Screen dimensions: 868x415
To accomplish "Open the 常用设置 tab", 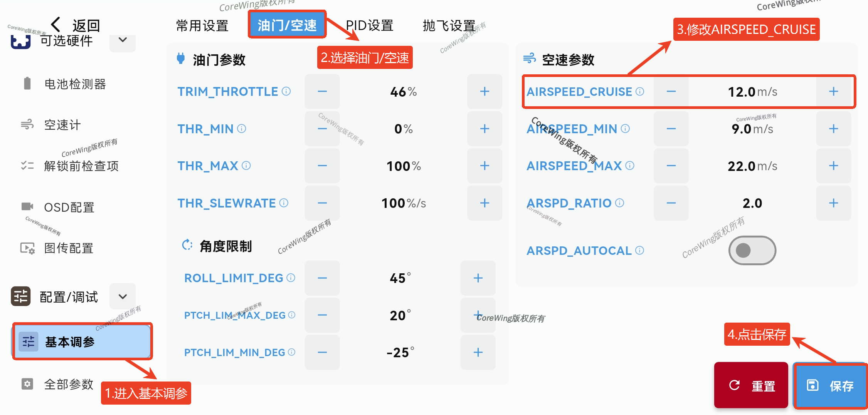I will 202,25.
